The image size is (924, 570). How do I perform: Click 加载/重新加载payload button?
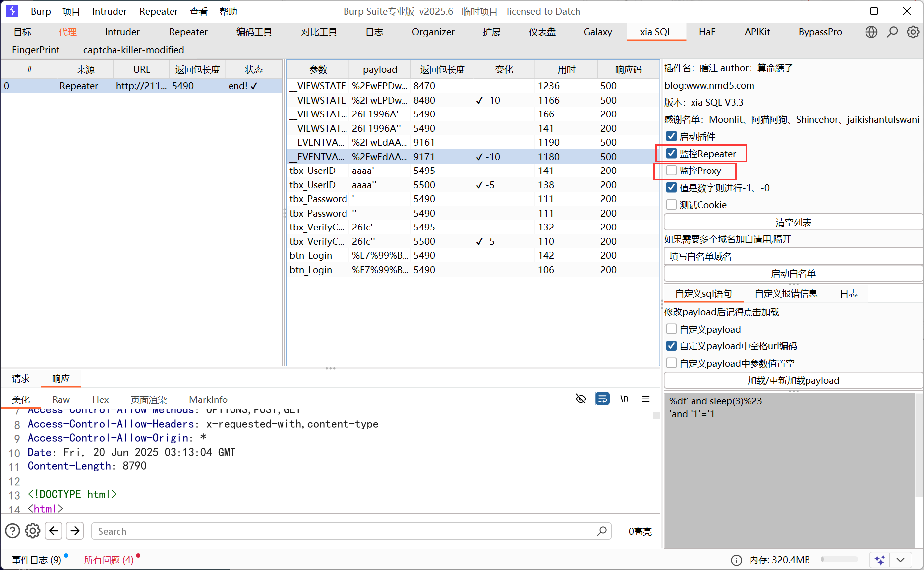[793, 380]
